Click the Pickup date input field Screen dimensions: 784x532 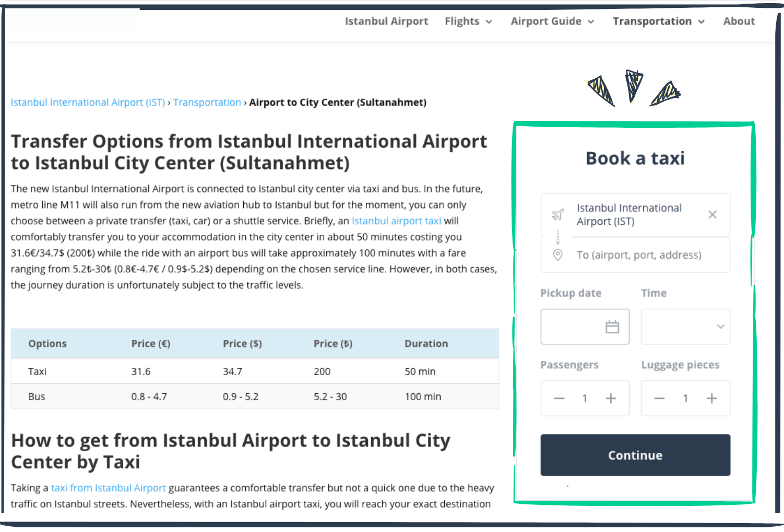[x=585, y=327]
